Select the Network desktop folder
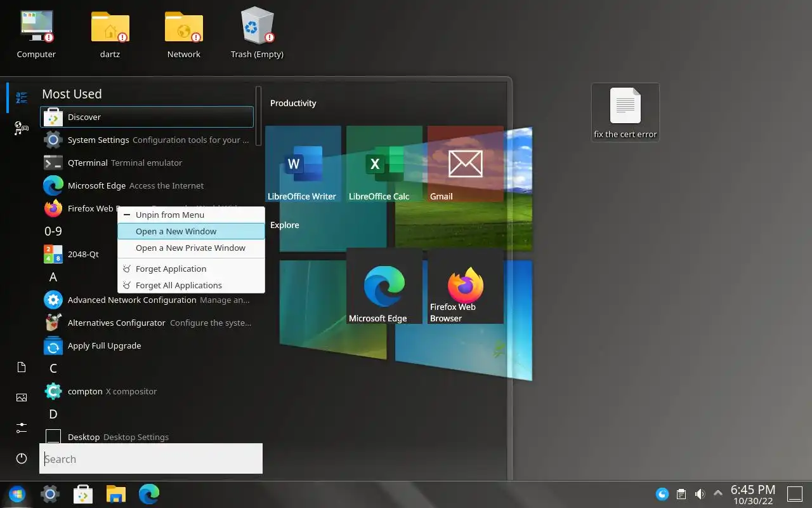The width and height of the screenshot is (812, 508). click(184, 34)
